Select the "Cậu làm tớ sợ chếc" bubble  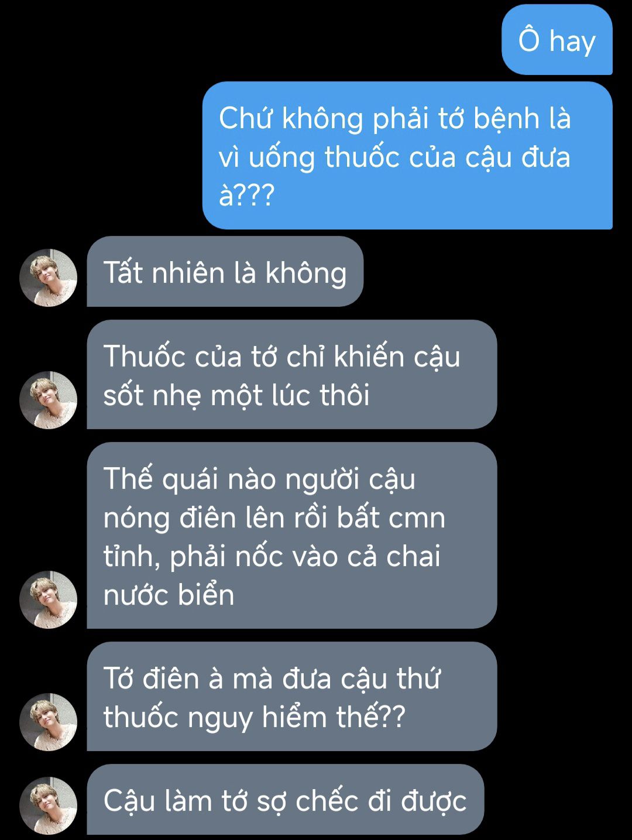coord(286,800)
